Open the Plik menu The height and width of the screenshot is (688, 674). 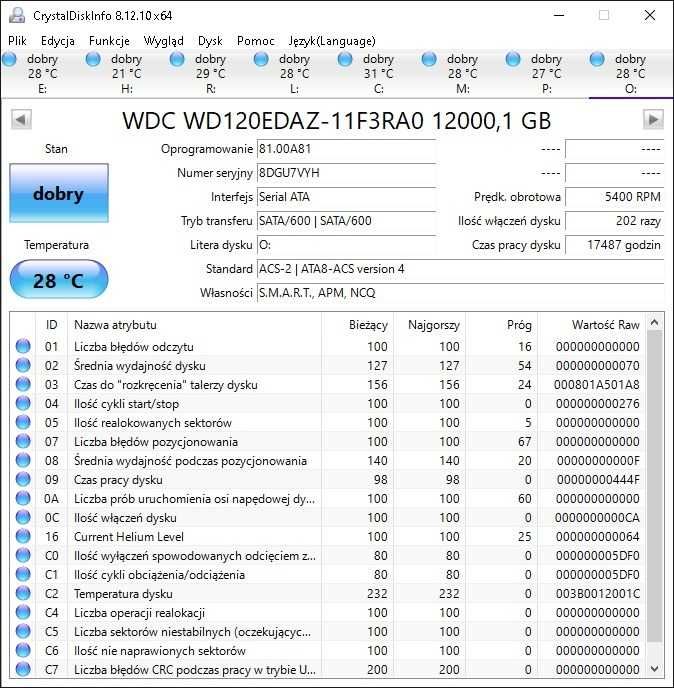click(18, 41)
